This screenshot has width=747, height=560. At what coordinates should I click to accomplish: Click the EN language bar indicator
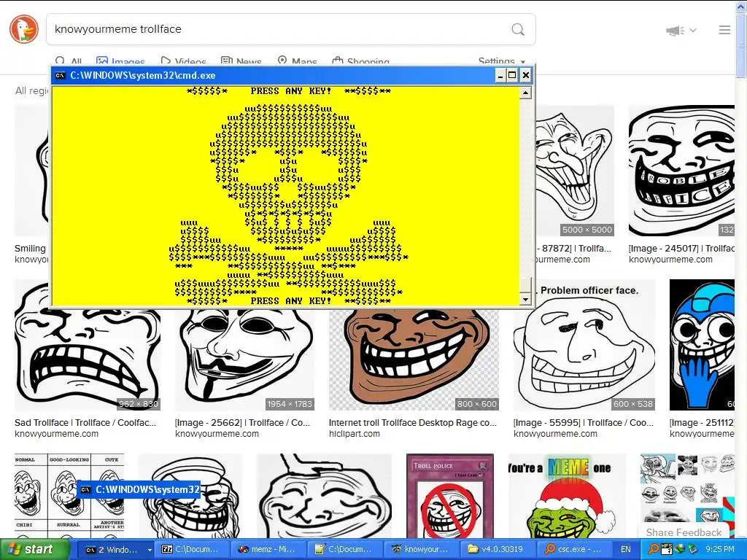click(625, 550)
